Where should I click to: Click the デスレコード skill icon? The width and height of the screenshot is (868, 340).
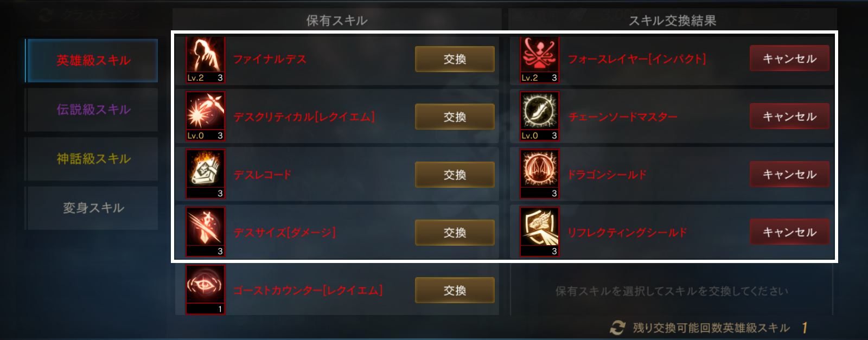(205, 174)
